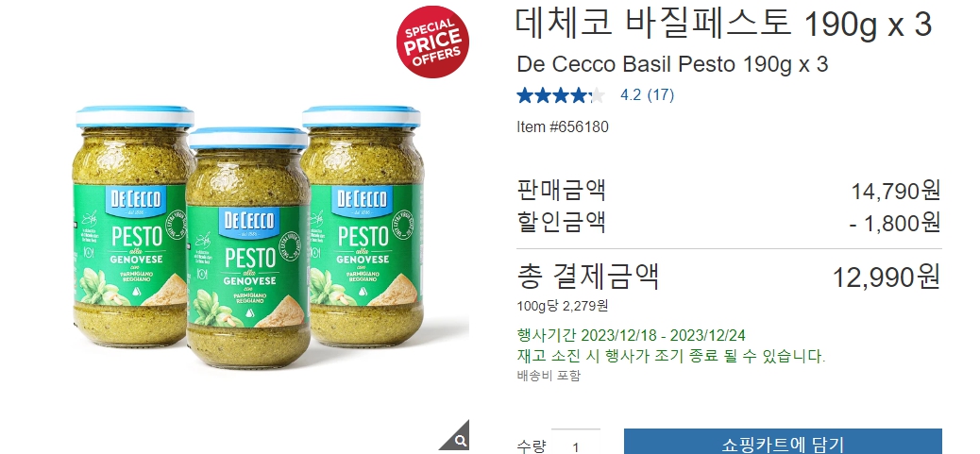The image size is (980, 454).
Task: Click the - 1,800원 discount amount
Action: pos(895,223)
